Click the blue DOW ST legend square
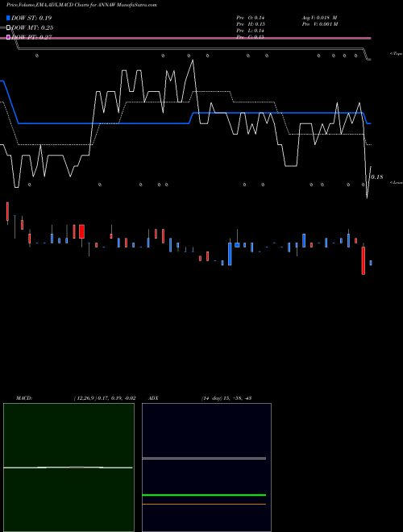The height and width of the screenshot is (532, 403). 8,18
